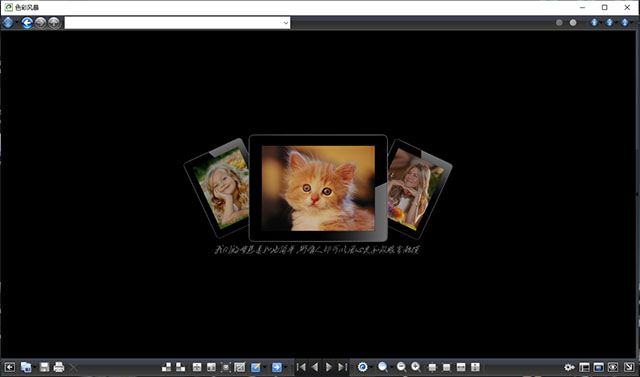Screen dimensions: 640x377
Task: Enter full screen with the diagonal arrow icon
Action: [629, 368]
